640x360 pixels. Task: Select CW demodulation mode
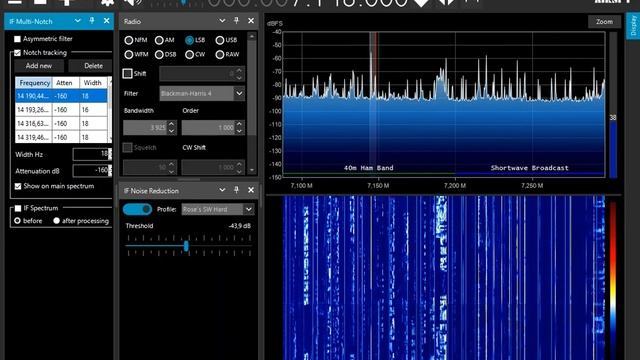pyautogui.click(x=189, y=54)
